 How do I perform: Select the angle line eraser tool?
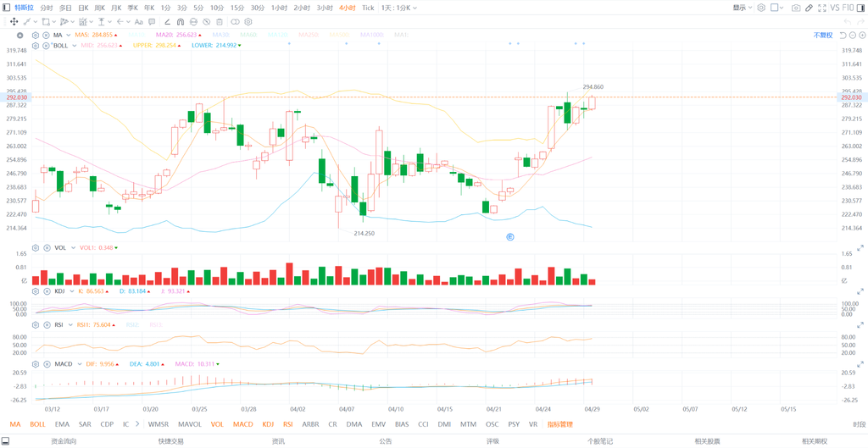point(167,22)
